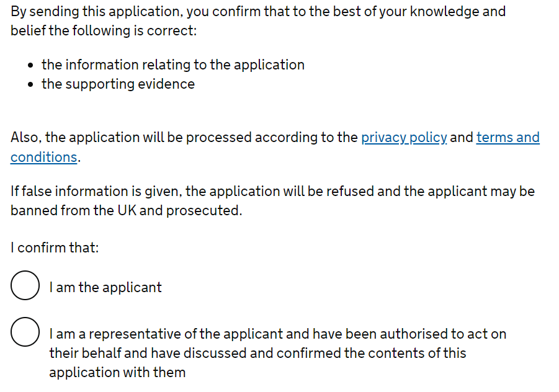The width and height of the screenshot is (559, 392).
Task: Select the "I am the applicant" radio button
Action: pos(25,285)
